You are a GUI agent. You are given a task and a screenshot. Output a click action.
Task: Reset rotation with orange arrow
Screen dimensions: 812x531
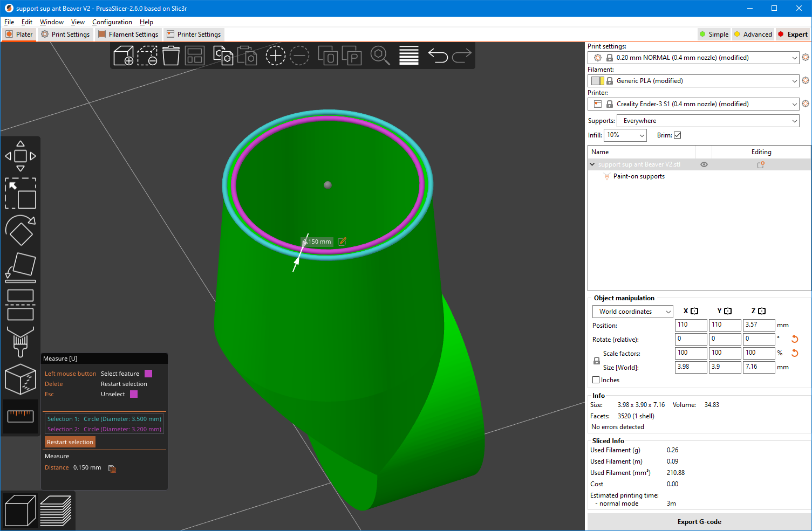click(x=795, y=339)
